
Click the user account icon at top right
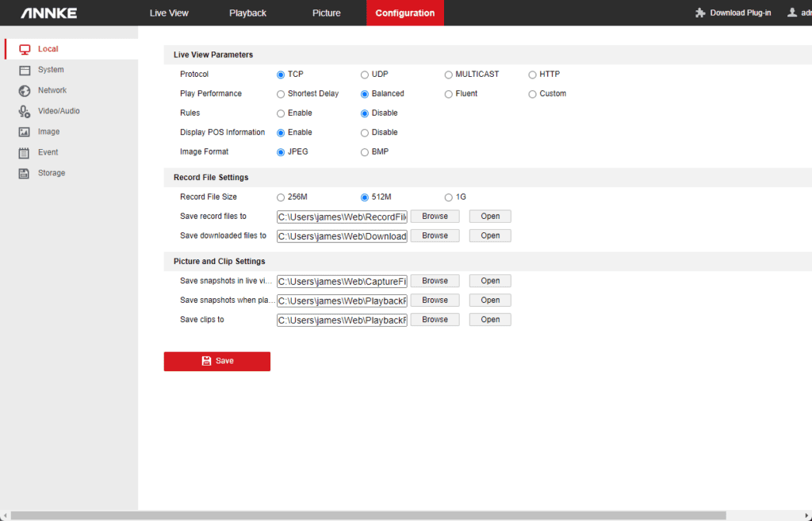click(792, 13)
